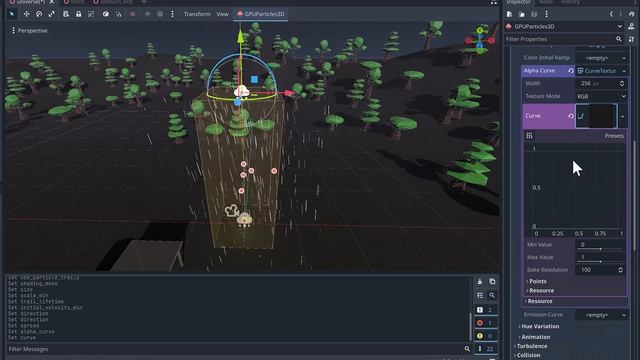Screen dimensions: 640x360
Task: Click the orientation gizmo in viewport corner
Action: 480,41
